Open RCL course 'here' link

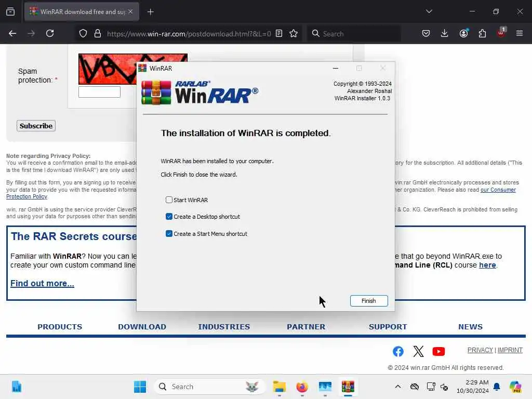tap(487, 265)
